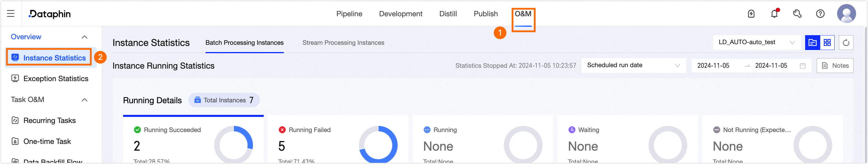Click the Running Failed donut chart
The width and height of the screenshot is (868, 164).
pyautogui.click(x=378, y=145)
